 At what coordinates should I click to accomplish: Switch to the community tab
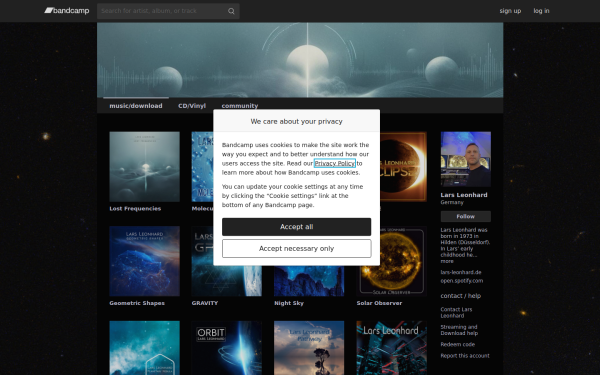tap(240, 106)
